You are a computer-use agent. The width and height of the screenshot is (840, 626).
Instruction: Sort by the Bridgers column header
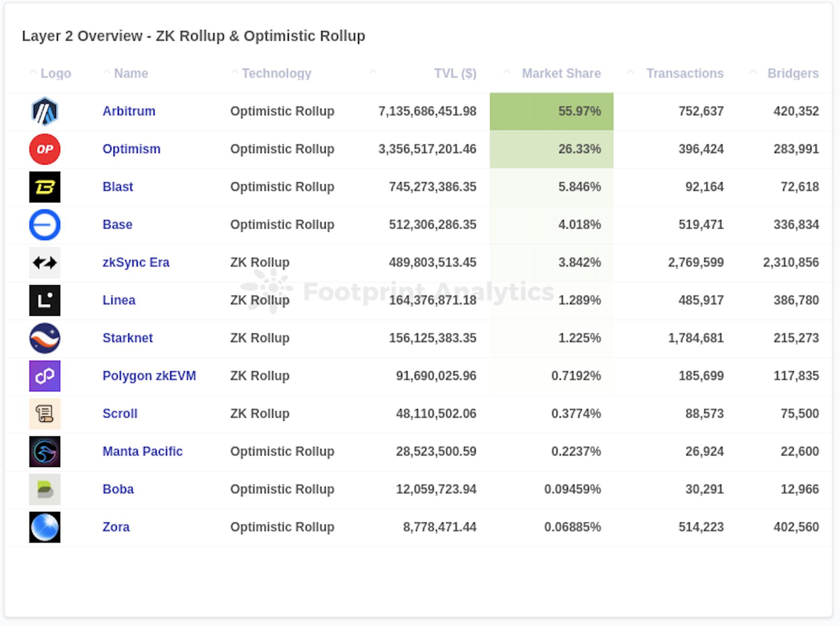click(x=792, y=74)
